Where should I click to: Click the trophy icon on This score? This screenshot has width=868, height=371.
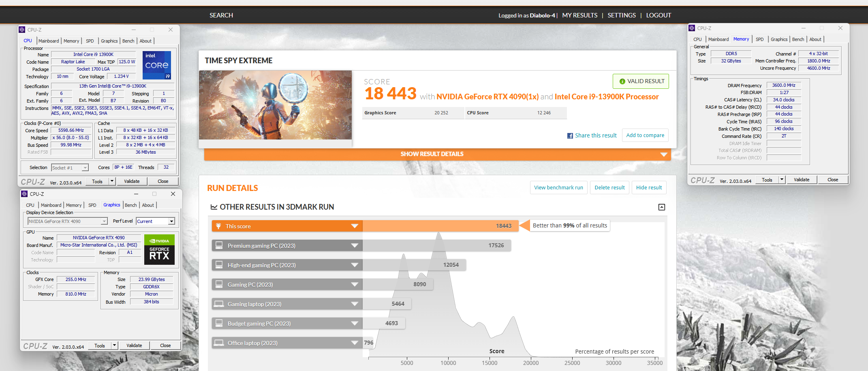tap(218, 226)
